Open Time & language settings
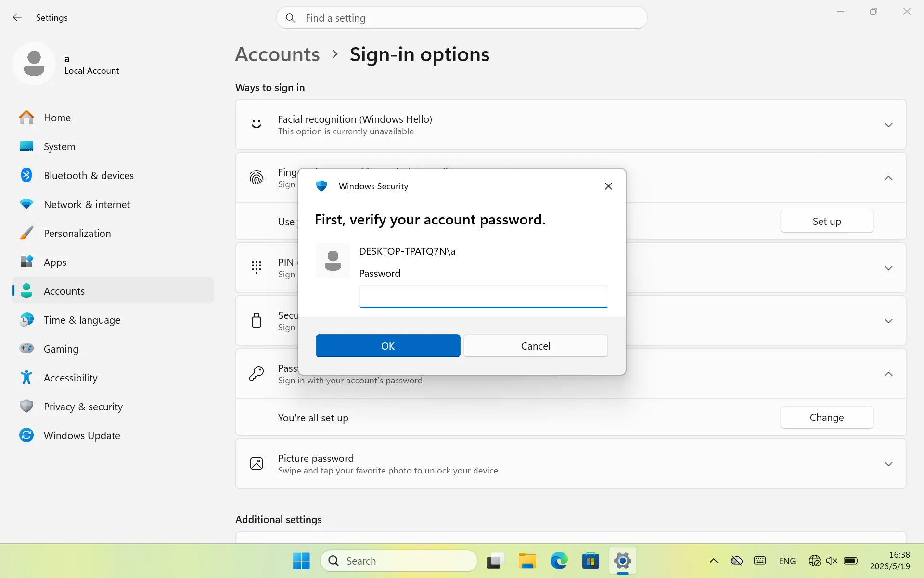This screenshot has width=924, height=578. point(113,320)
